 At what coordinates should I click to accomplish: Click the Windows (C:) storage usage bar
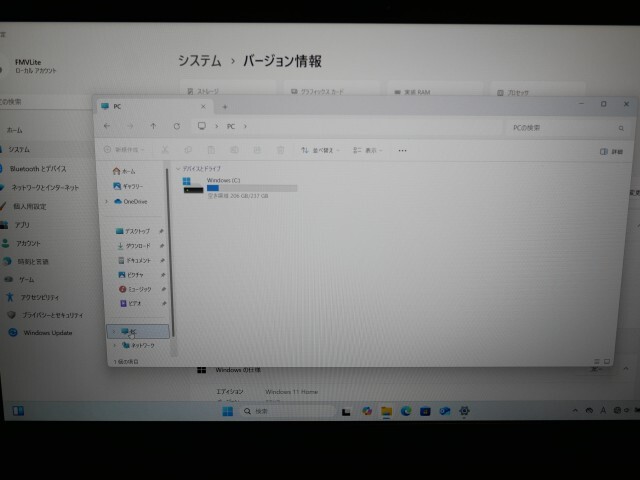252,188
